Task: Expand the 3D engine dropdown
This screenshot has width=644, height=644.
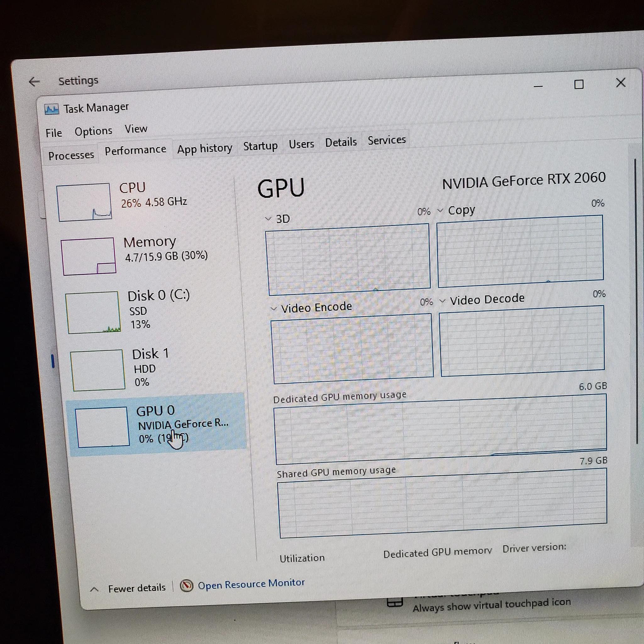Action: tap(268, 219)
